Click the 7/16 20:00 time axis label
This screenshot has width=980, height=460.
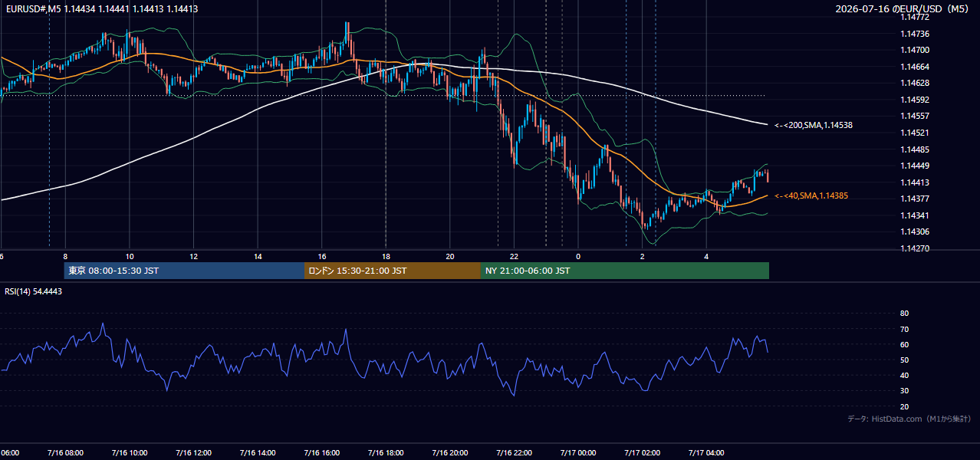[x=449, y=452]
